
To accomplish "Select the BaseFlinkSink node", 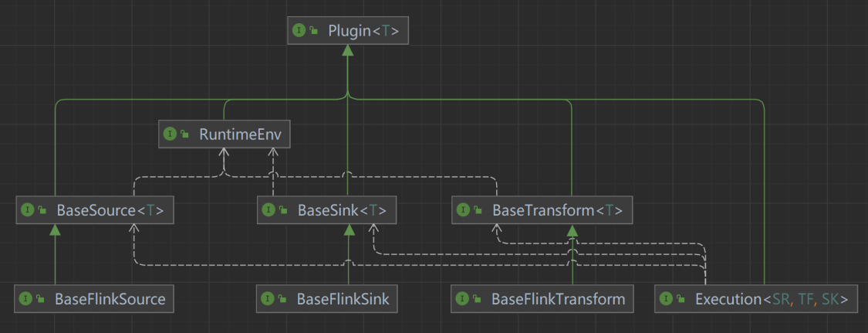I will point(327,299).
